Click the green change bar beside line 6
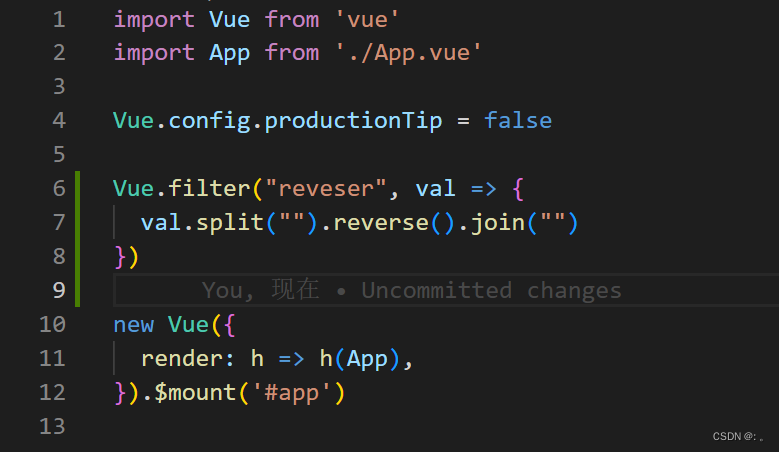This screenshot has height=452, width=779. click(77, 187)
